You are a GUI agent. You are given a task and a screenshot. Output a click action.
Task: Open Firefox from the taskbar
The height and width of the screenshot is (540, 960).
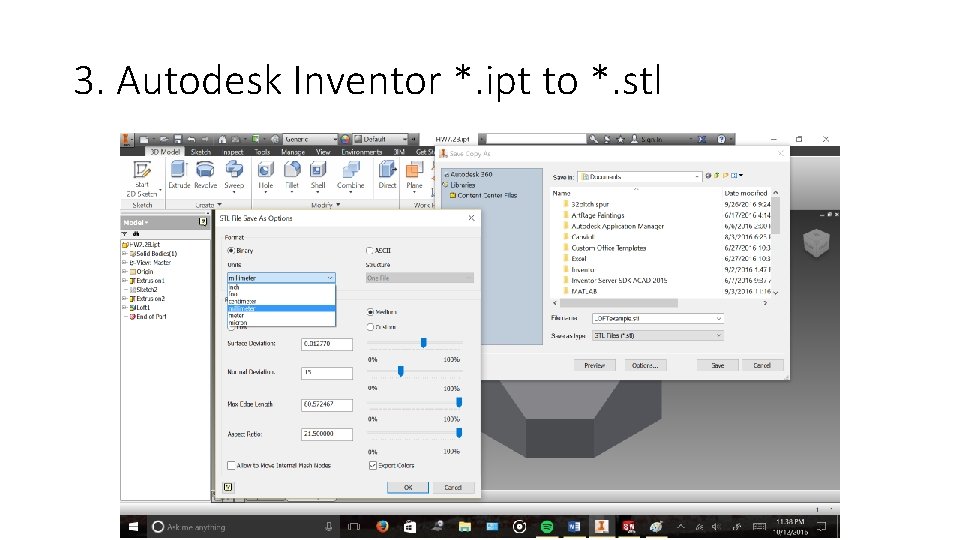[x=382, y=527]
